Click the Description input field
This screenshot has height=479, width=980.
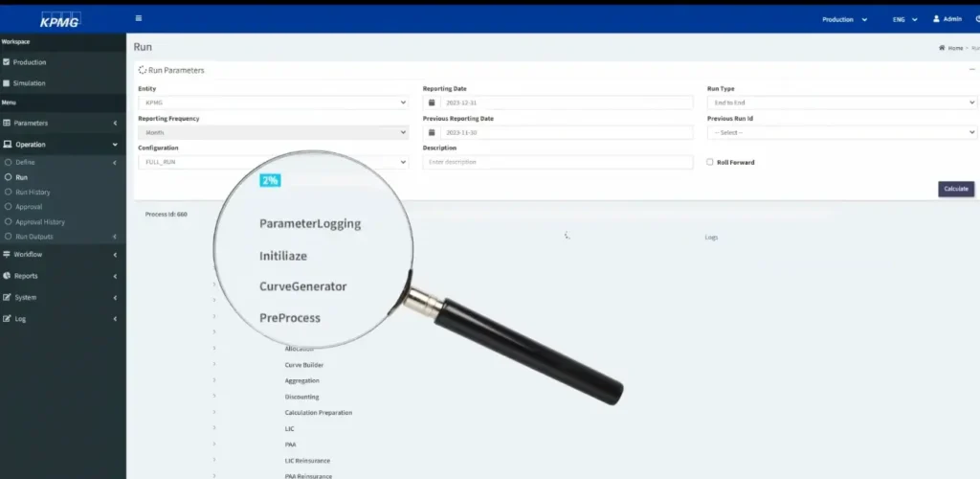tap(557, 162)
